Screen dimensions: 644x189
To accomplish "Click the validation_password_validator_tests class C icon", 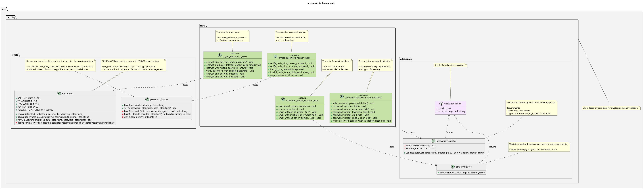I will coord(342,96).
